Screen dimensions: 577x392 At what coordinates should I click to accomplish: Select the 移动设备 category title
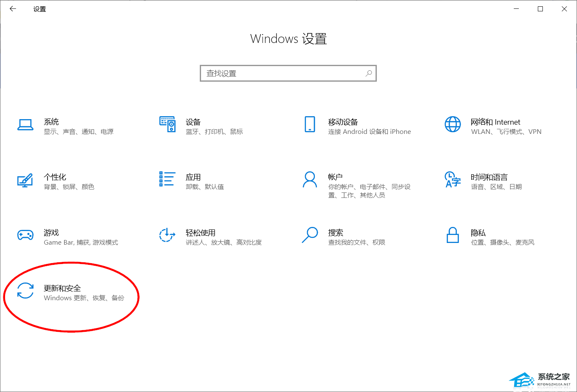click(343, 122)
